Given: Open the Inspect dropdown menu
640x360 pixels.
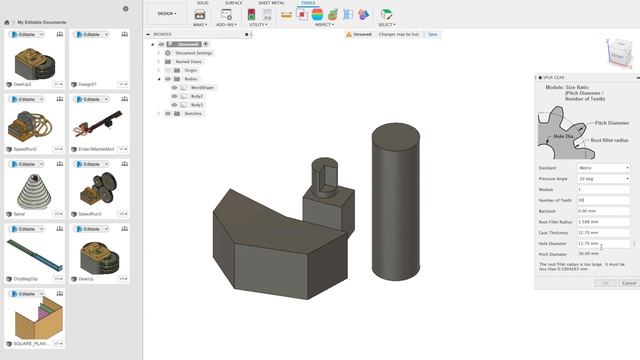Looking at the screenshot, I should point(324,24).
